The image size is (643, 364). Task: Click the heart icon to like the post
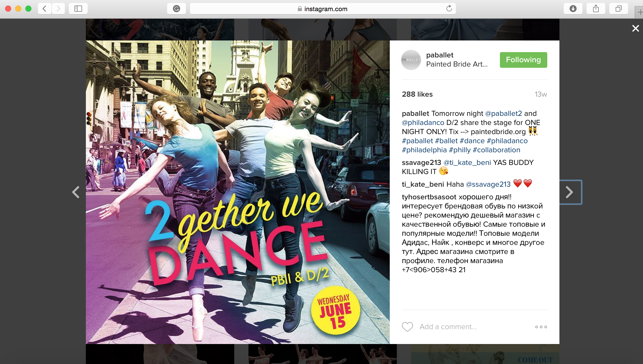[407, 326]
